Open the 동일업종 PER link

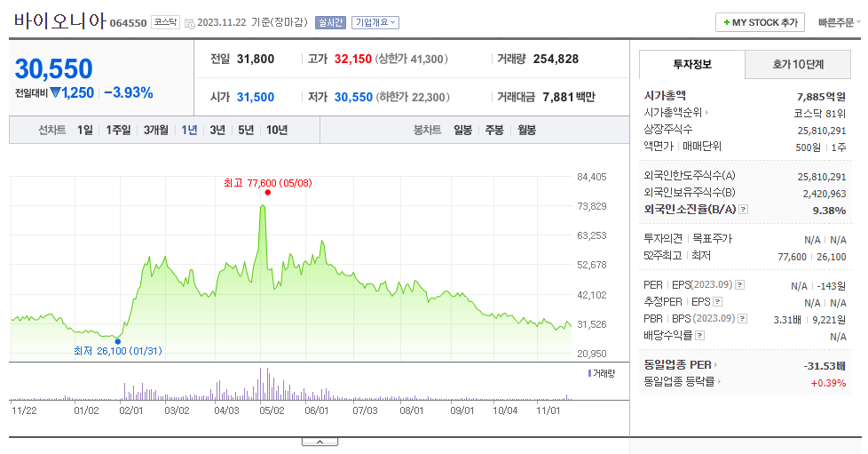[681, 365]
